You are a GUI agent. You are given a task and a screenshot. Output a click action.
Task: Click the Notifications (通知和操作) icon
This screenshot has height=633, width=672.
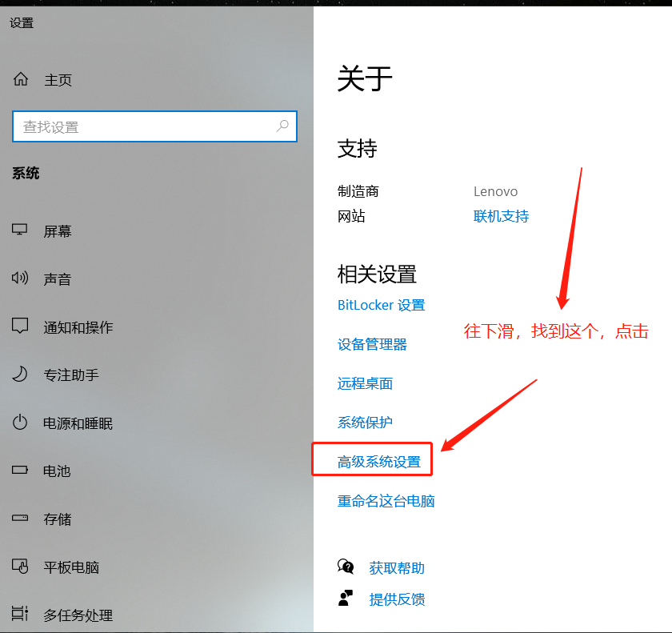pos(20,327)
